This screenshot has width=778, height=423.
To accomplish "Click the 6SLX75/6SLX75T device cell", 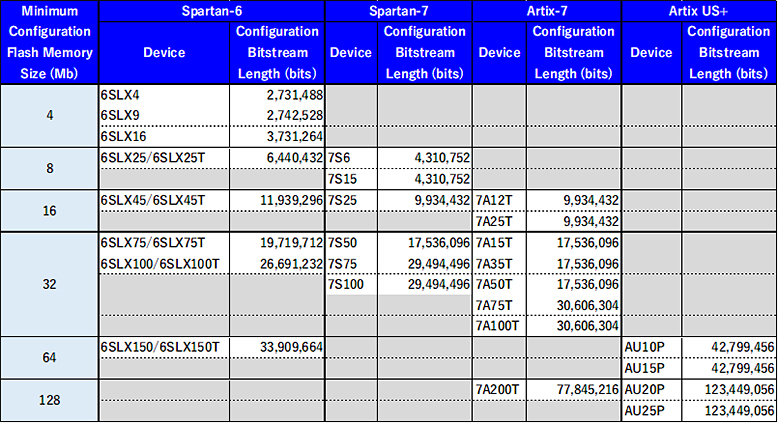I will (164, 242).
